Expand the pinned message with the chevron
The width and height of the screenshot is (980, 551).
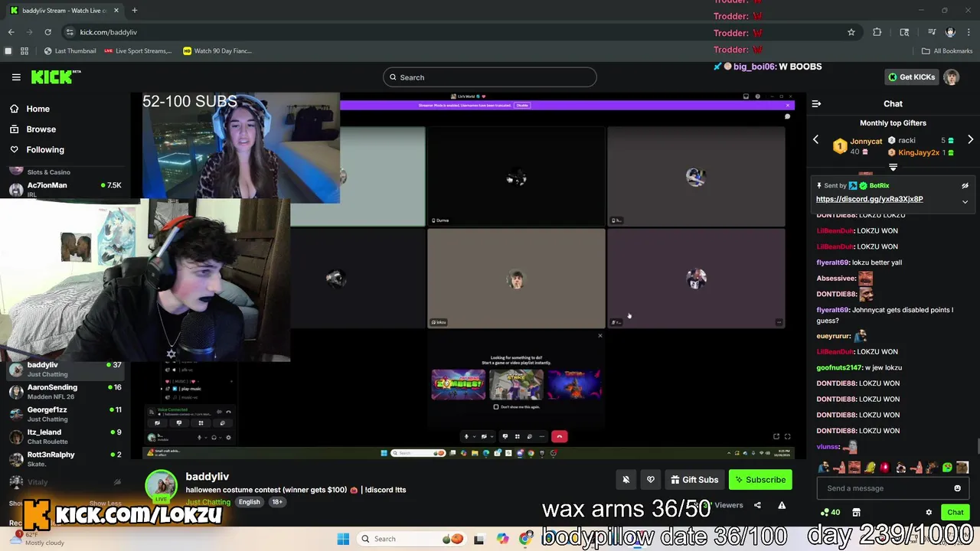[965, 202]
